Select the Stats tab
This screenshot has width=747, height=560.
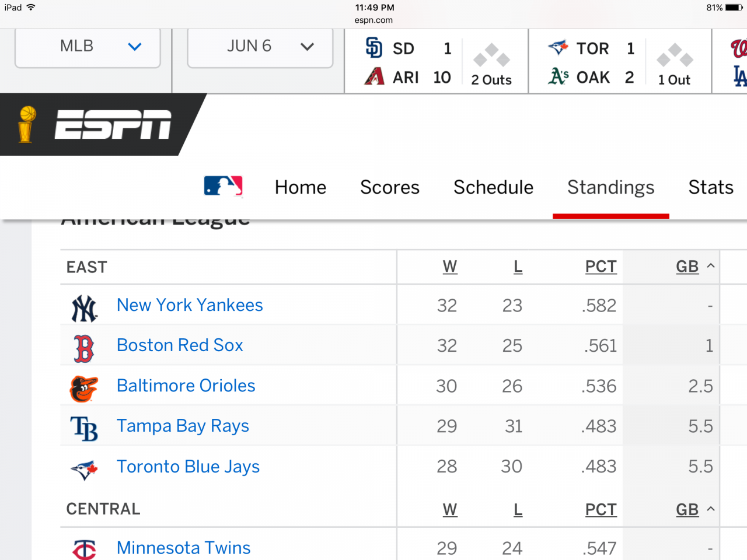click(711, 187)
